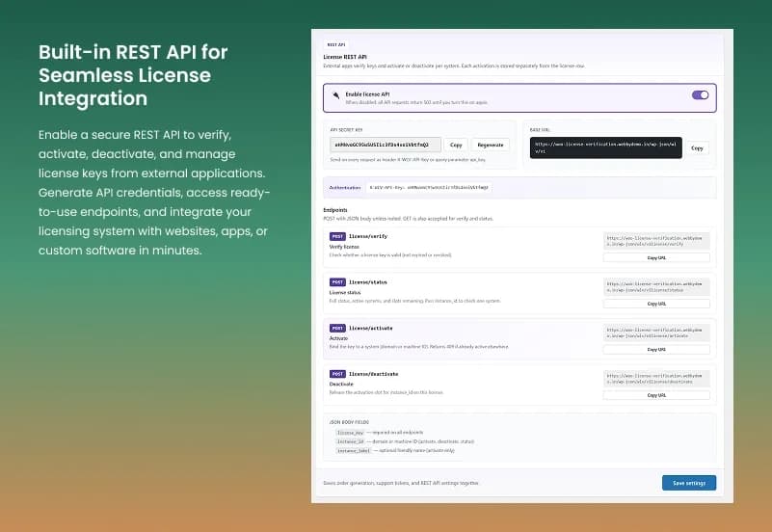772x532 pixels.
Task: Click the POST badge for license/activate
Action: pyautogui.click(x=337, y=328)
